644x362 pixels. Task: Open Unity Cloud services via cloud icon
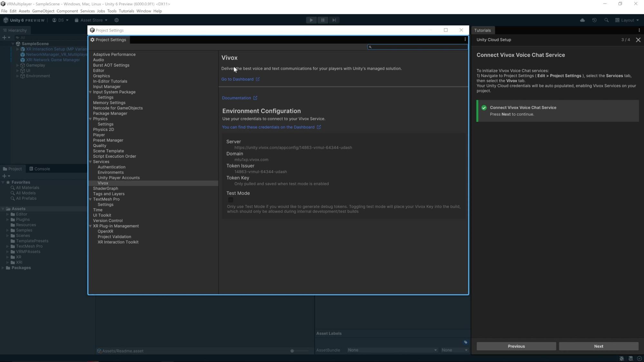click(x=582, y=20)
